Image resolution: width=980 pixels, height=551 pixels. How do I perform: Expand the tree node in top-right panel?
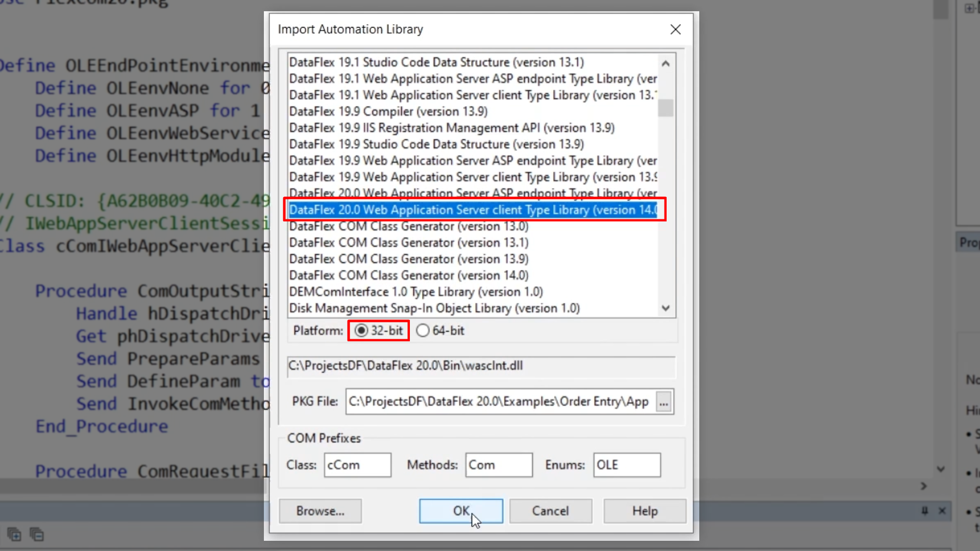pos(968,8)
